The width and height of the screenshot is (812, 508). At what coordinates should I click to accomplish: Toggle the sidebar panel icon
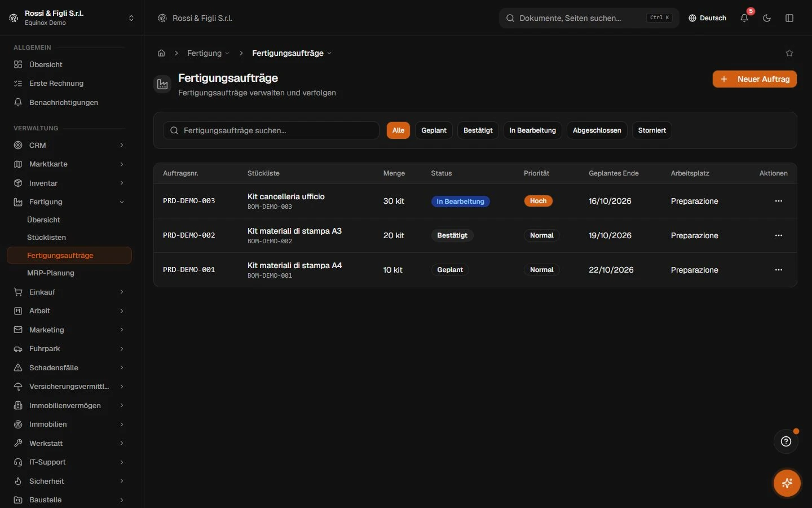pyautogui.click(x=789, y=18)
